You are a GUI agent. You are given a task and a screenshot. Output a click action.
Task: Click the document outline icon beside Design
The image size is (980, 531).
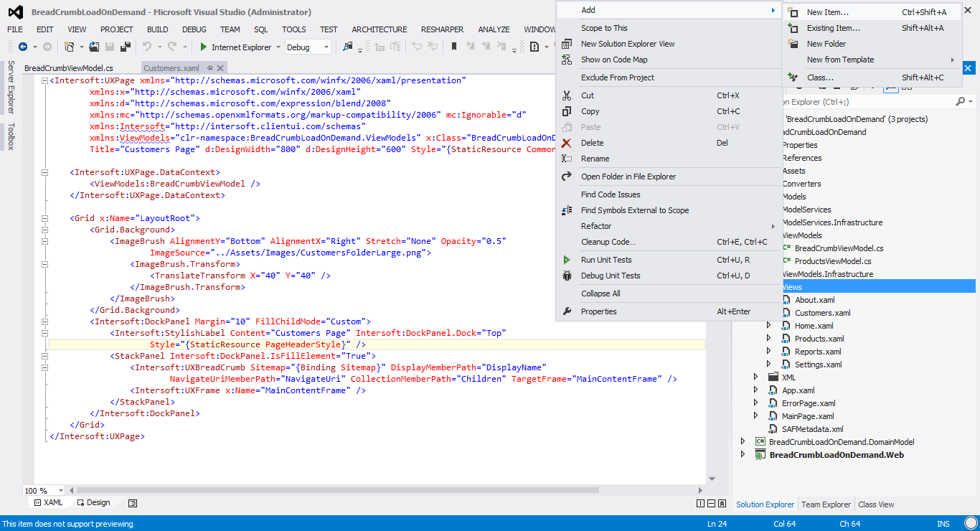(x=133, y=503)
